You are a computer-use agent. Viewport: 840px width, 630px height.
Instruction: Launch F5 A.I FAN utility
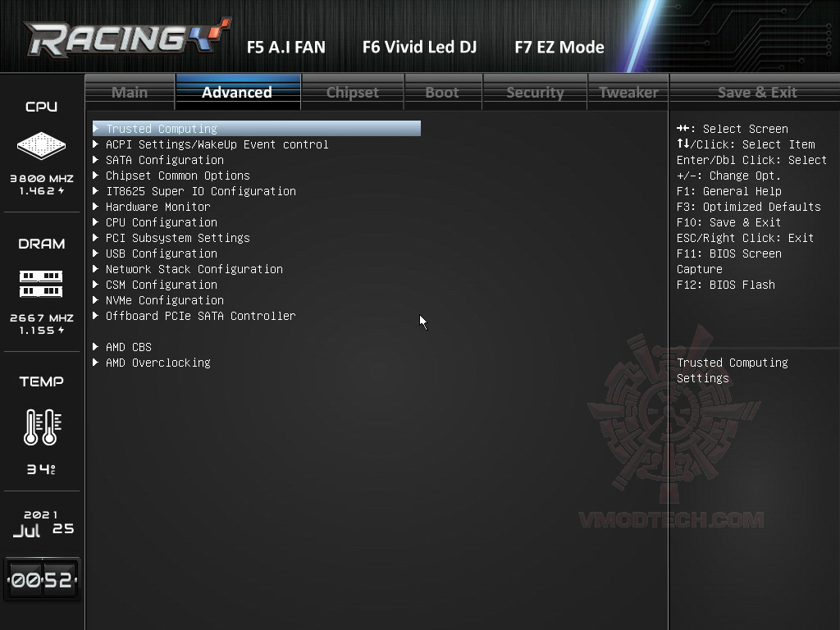(x=286, y=47)
